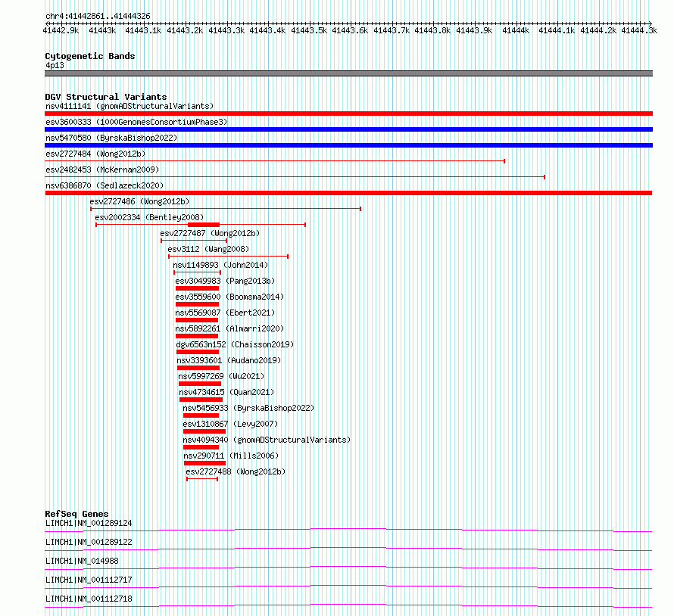Click the nsv1149893 John2014 thin red line
674x616 pixels.
coord(198,272)
